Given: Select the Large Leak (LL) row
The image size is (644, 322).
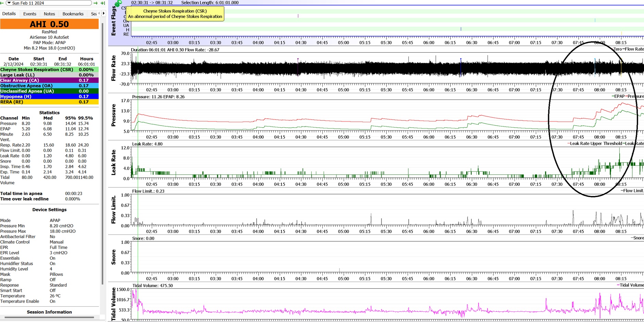Looking at the screenshot, I should (x=49, y=75).
